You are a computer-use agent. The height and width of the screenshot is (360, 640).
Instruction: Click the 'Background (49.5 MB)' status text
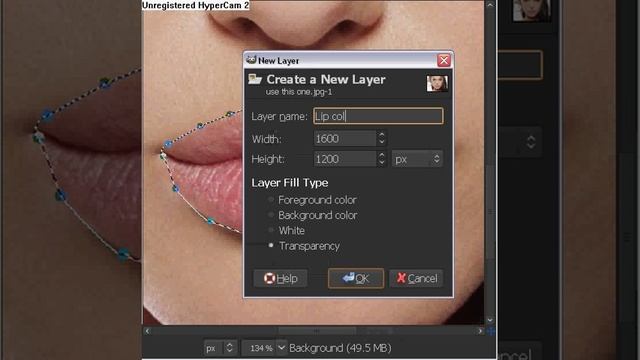(340, 348)
